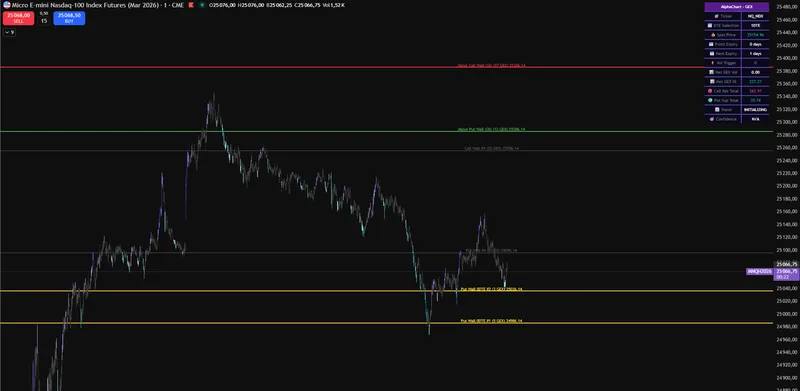Screen dimensions: 800x391
Task: Select the red Major Call Wall line label
Action: (491, 65)
